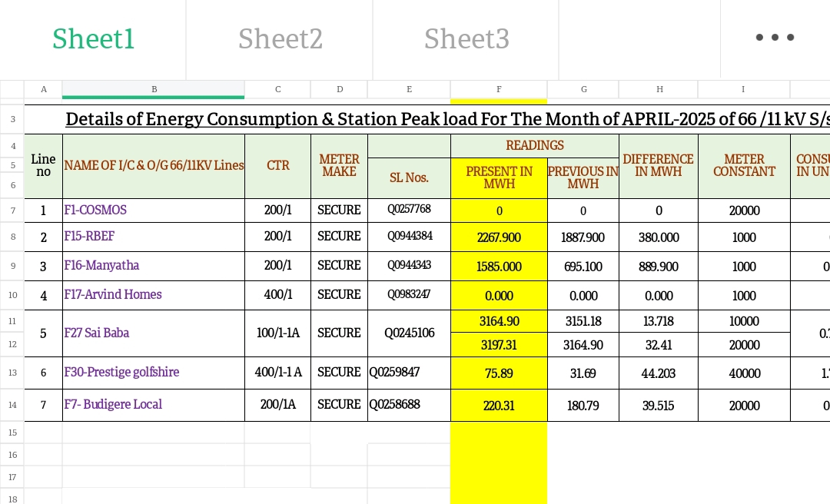Click serial number Q0983247
Screen dimensions: 830x504
409,294
